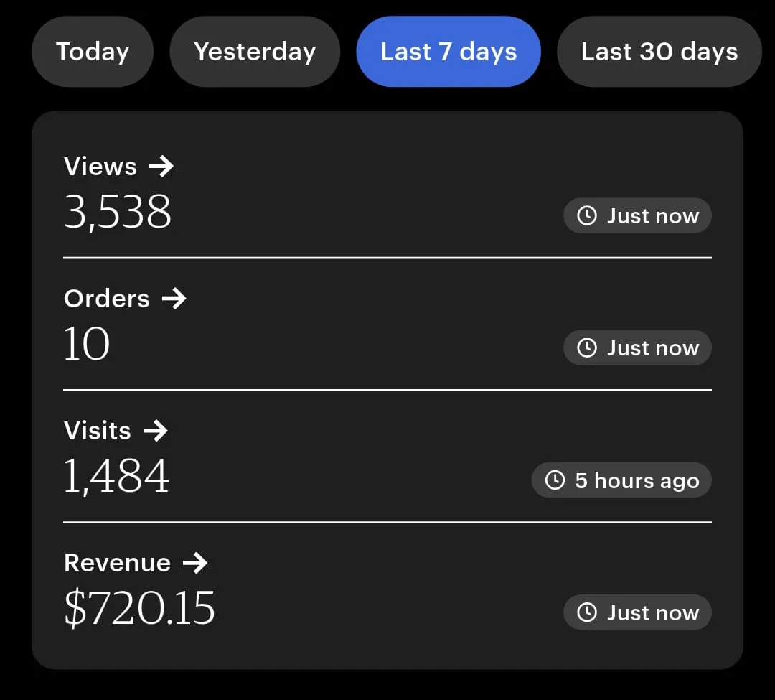775x700 pixels.
Task: Click the arrow icon beside Visits
Action: (156, 431)
